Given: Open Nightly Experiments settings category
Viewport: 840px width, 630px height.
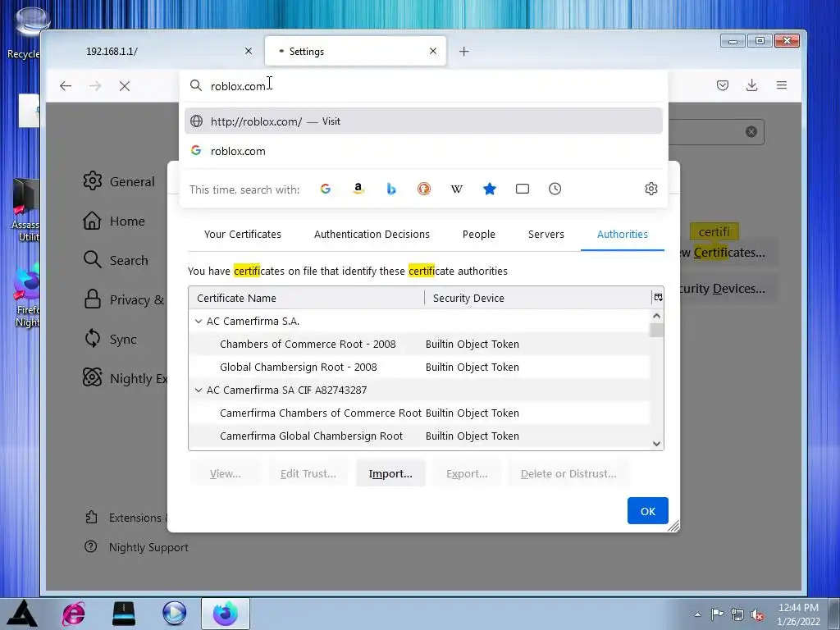Looking at the screenshot, I should (x=125, y=378).
